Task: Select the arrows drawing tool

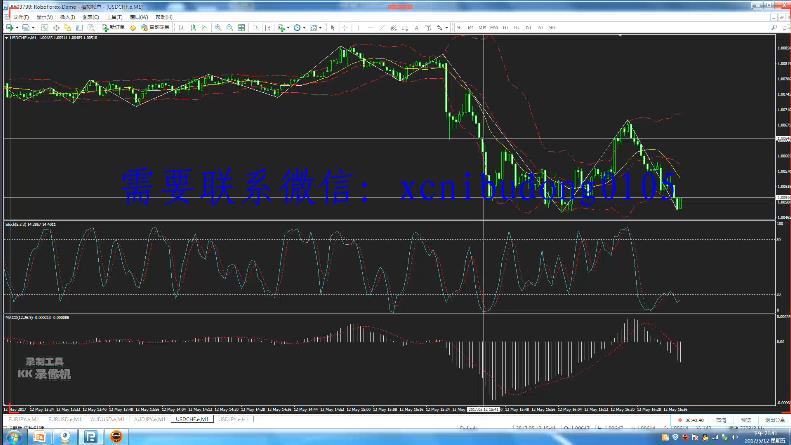Action: [x=439, y=28]
